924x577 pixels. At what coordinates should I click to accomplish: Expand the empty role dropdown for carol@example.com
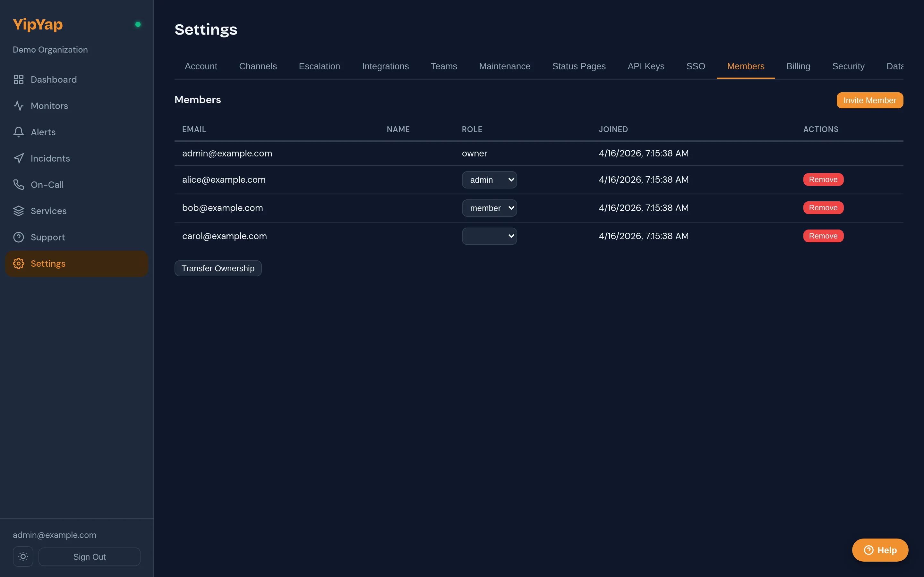(490, 236)
